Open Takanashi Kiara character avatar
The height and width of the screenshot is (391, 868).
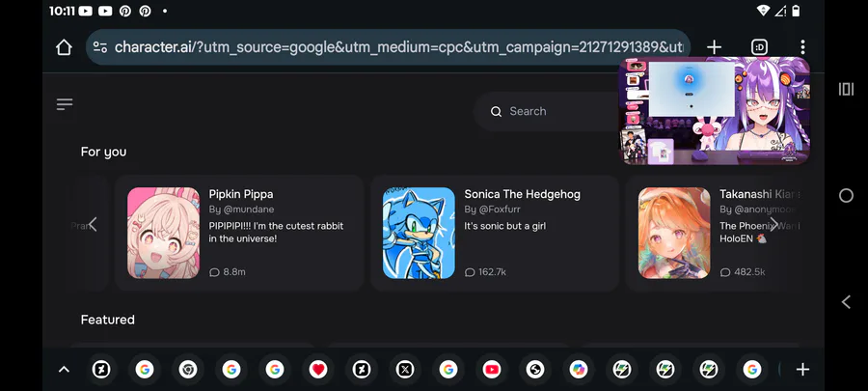674,233
